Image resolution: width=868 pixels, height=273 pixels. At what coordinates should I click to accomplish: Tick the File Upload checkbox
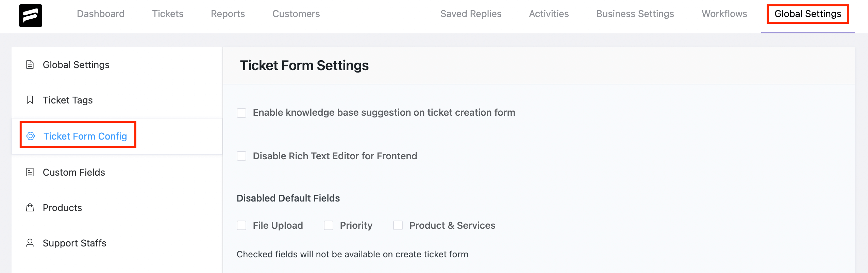click(x=241, y=225)
